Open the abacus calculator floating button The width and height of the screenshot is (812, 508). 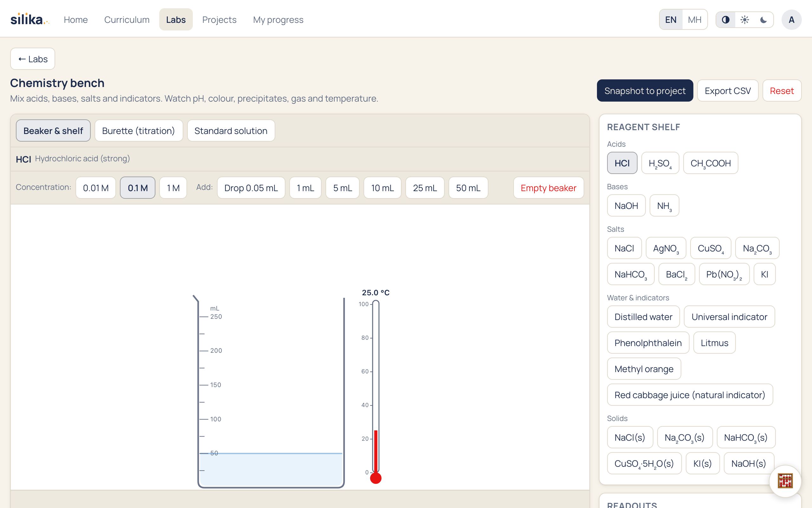[x=785, y=481]
